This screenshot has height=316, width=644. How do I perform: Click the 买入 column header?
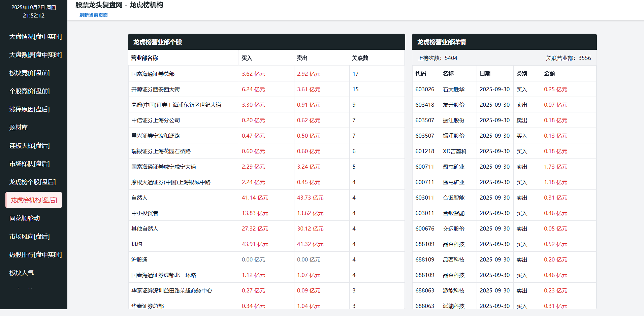247,58
